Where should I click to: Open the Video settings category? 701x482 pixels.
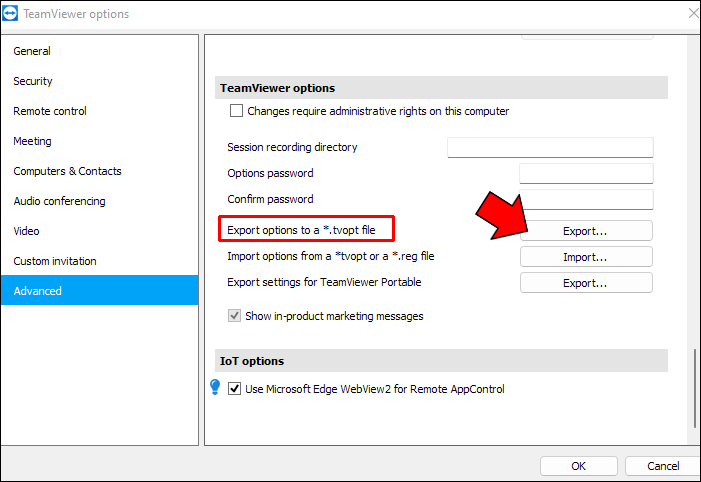(27, 231)
